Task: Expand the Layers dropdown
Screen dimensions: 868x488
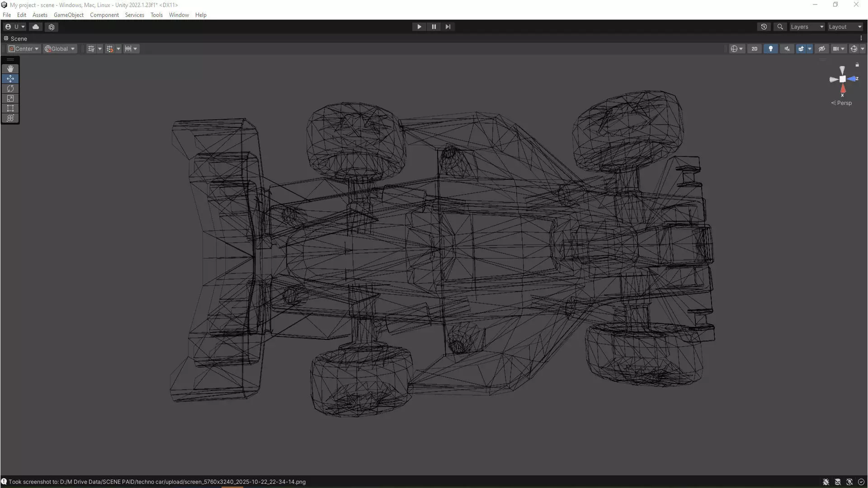Action: click(807, 27)
